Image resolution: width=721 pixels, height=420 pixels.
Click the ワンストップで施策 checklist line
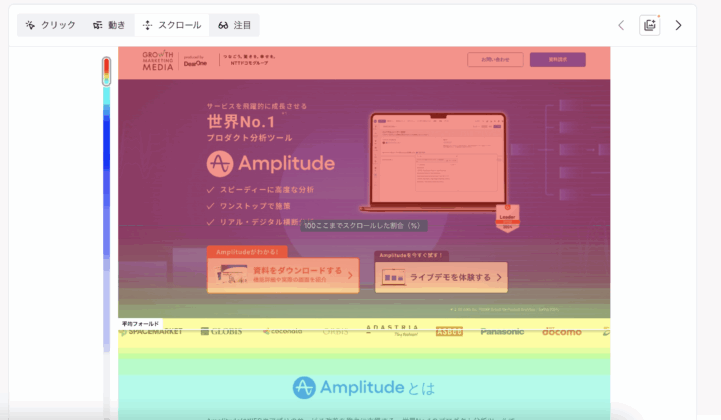[249, 206]
